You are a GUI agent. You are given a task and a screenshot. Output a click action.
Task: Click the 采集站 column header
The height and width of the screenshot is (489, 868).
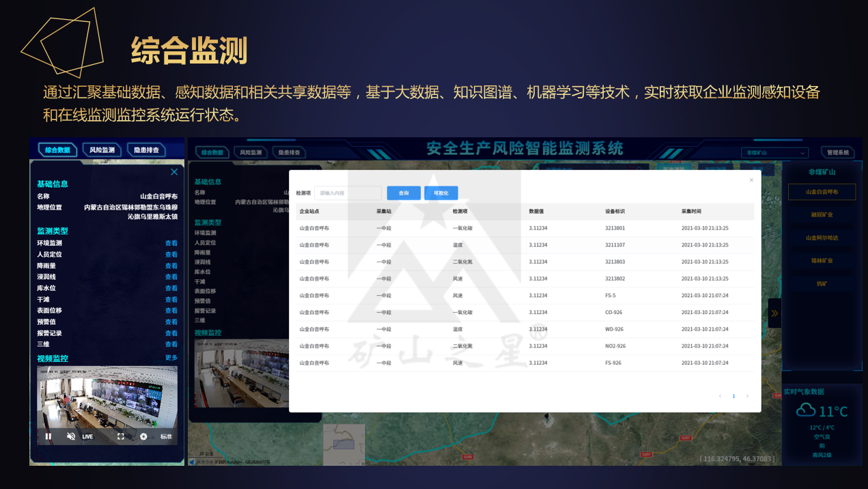point(384,211)
